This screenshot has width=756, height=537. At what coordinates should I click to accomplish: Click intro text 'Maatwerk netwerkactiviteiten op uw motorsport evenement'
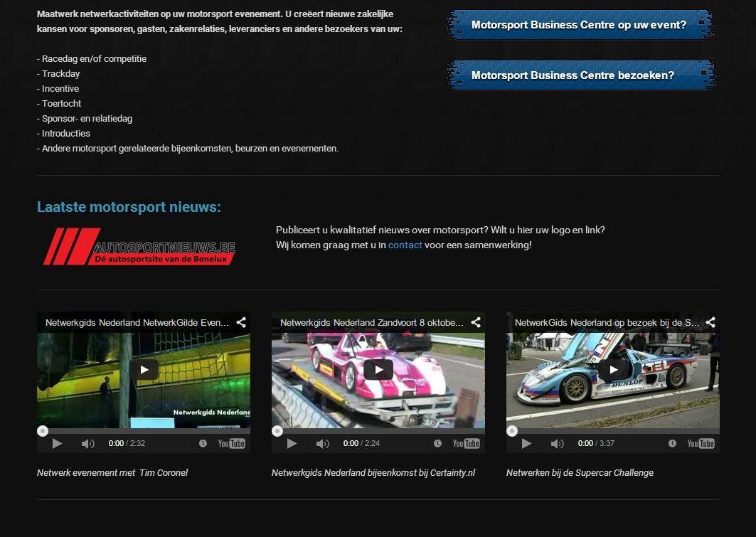pyautogui.click(x=159, y=14)
